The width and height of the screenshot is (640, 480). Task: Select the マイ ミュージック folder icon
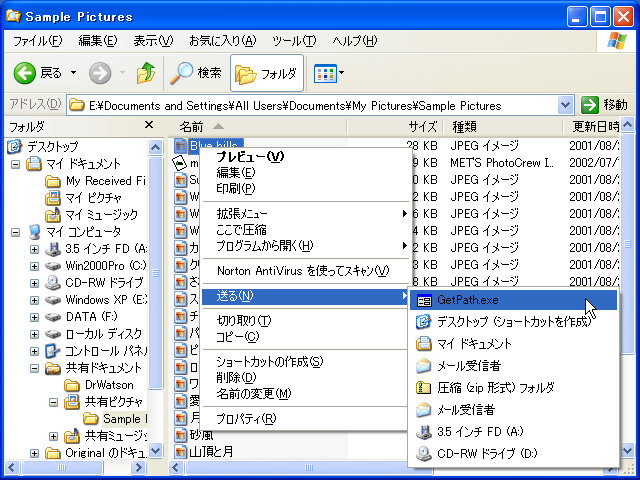(x=53, y=215)
